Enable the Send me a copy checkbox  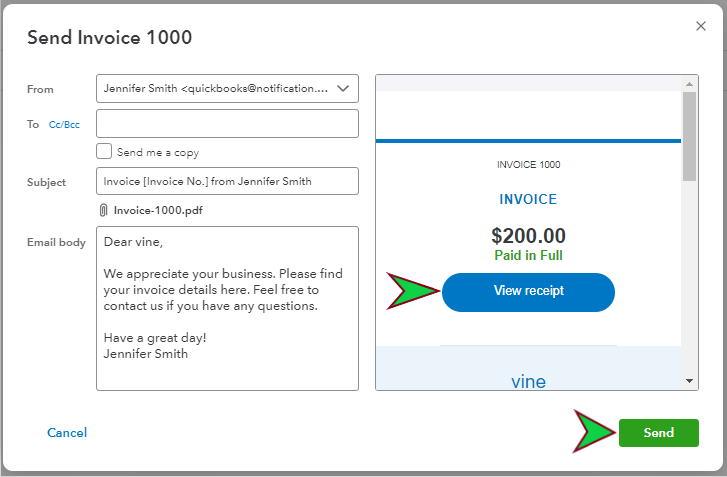pos(104,152)
